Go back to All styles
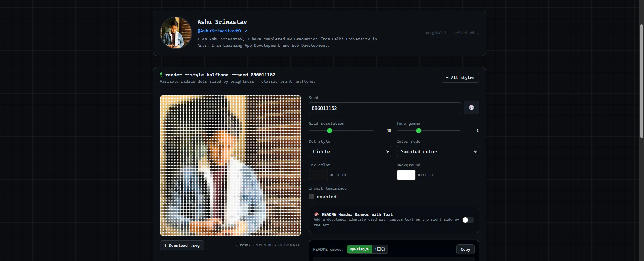The image size is (644, 261). (x=460, y=78)
